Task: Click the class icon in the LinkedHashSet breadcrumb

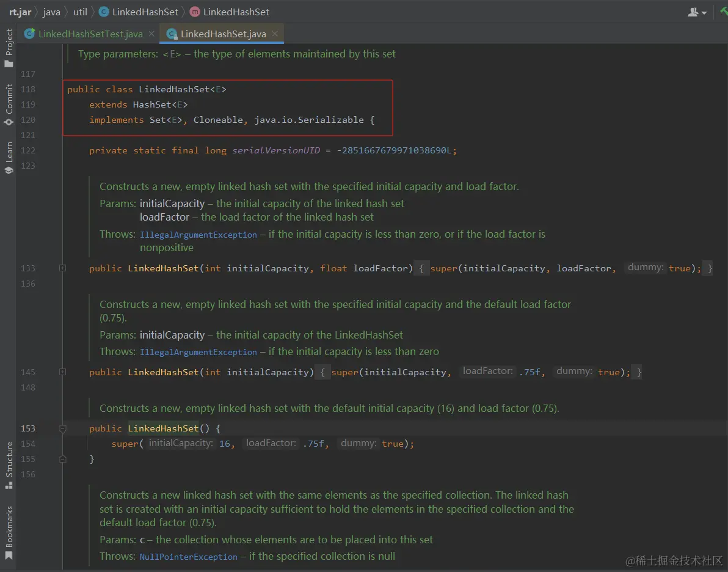Action: point(104,12)
